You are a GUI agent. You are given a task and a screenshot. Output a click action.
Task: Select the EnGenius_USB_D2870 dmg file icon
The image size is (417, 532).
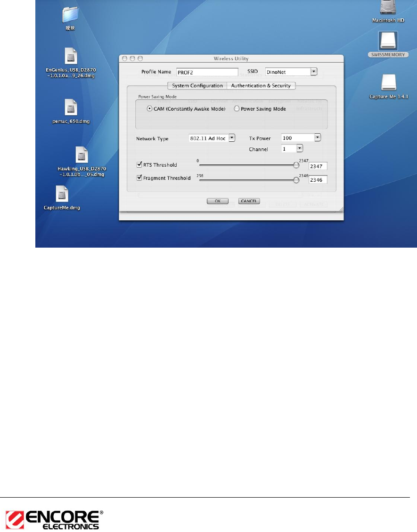[x=71, y=56]
